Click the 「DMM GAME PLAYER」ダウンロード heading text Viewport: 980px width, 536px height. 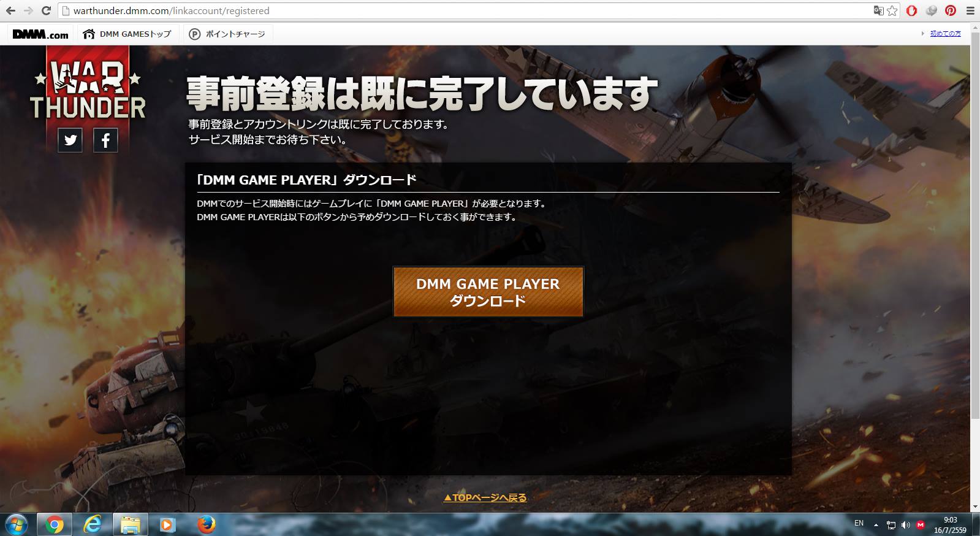pos(306,180)
